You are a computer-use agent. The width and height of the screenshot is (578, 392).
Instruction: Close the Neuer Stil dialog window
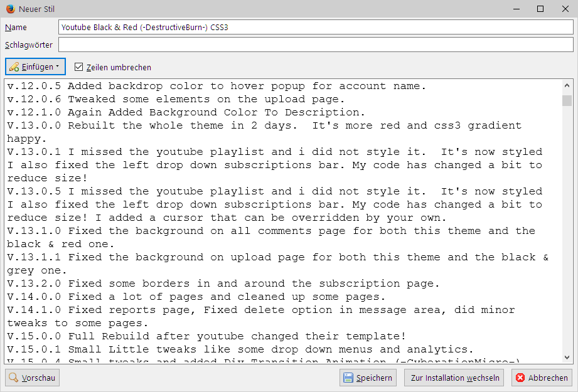coord(563,9)
